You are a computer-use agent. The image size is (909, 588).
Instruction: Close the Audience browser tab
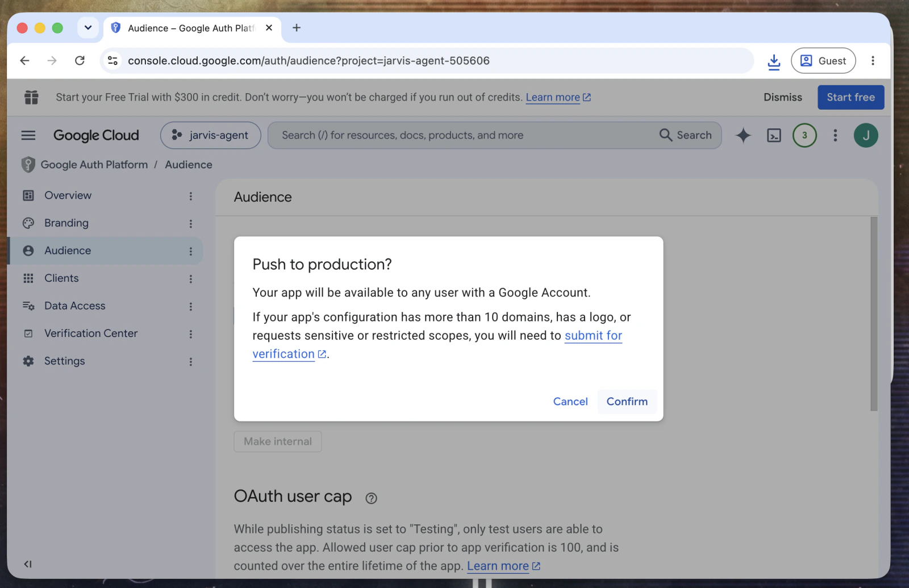269,28
